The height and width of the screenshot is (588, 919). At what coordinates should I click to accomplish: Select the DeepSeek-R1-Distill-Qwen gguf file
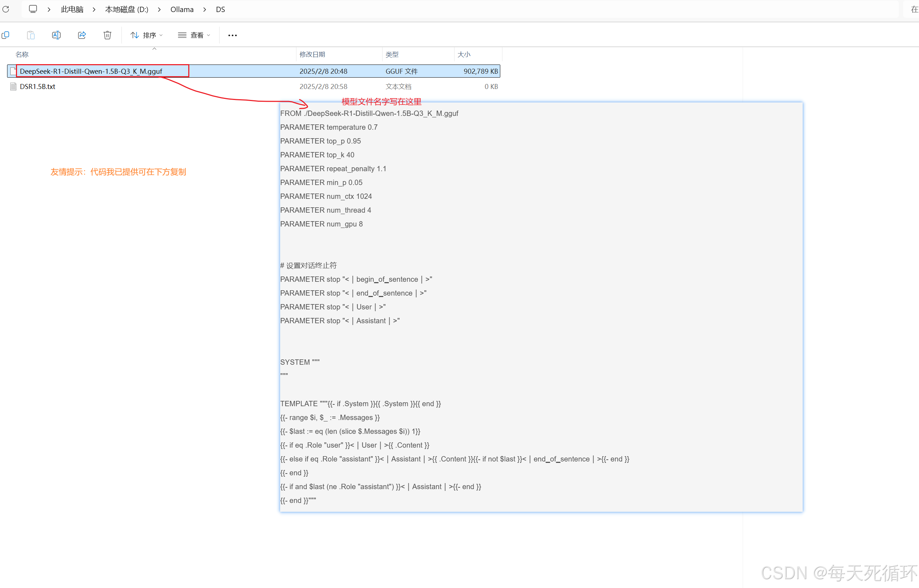coord(91,71)
